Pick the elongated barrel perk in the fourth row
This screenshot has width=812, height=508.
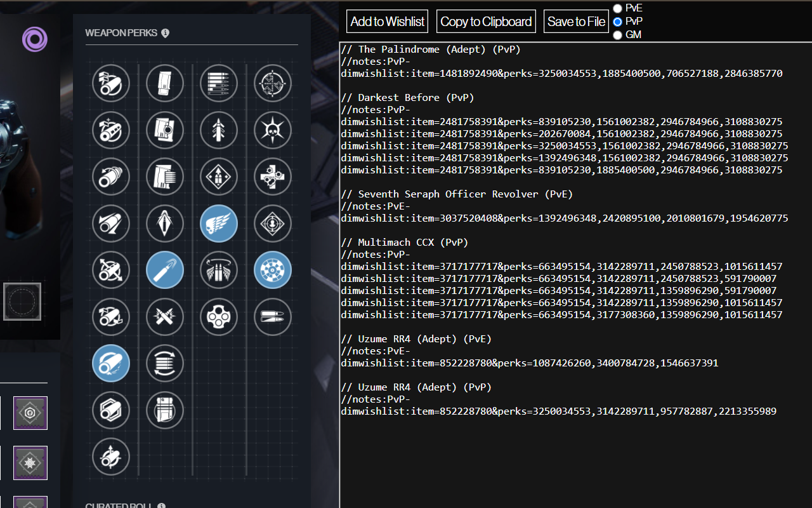(111, 224)
